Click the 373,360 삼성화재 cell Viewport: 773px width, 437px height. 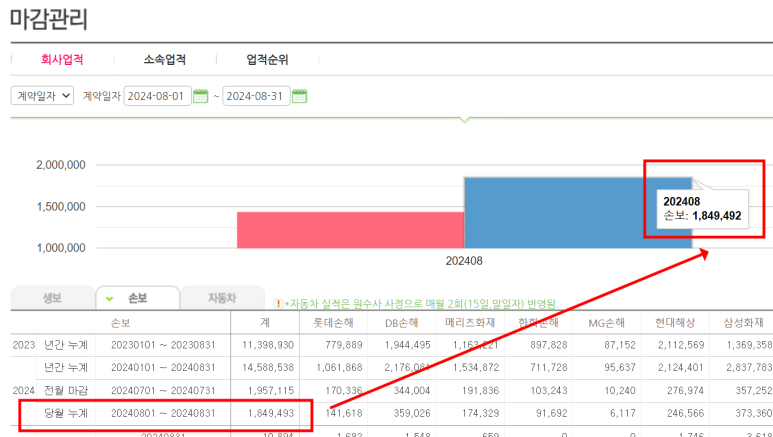[754, 413]
